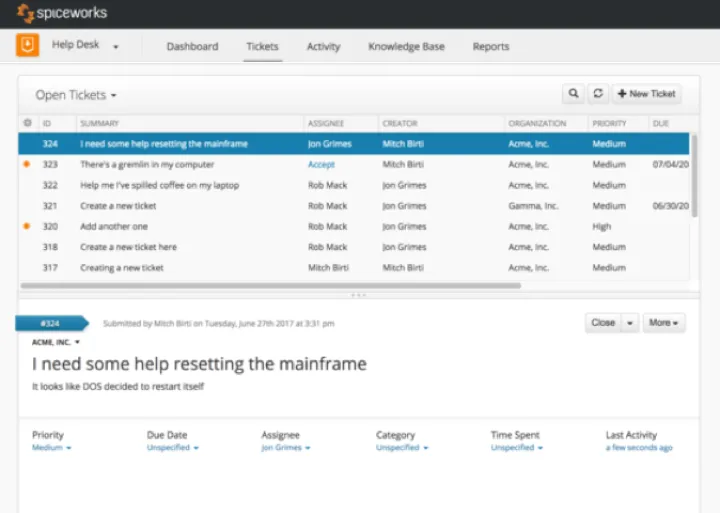
Task: Open the Help Desk dropdown arrow
Action: click(x=116, y=47)
